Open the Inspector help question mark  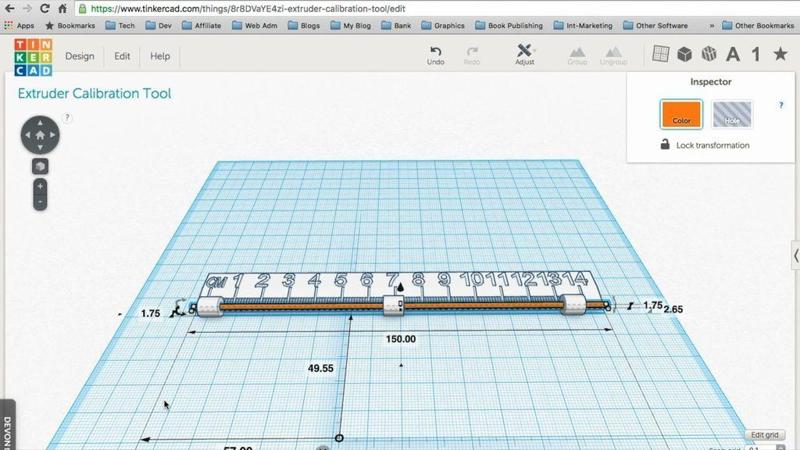(x=781, y=105)
